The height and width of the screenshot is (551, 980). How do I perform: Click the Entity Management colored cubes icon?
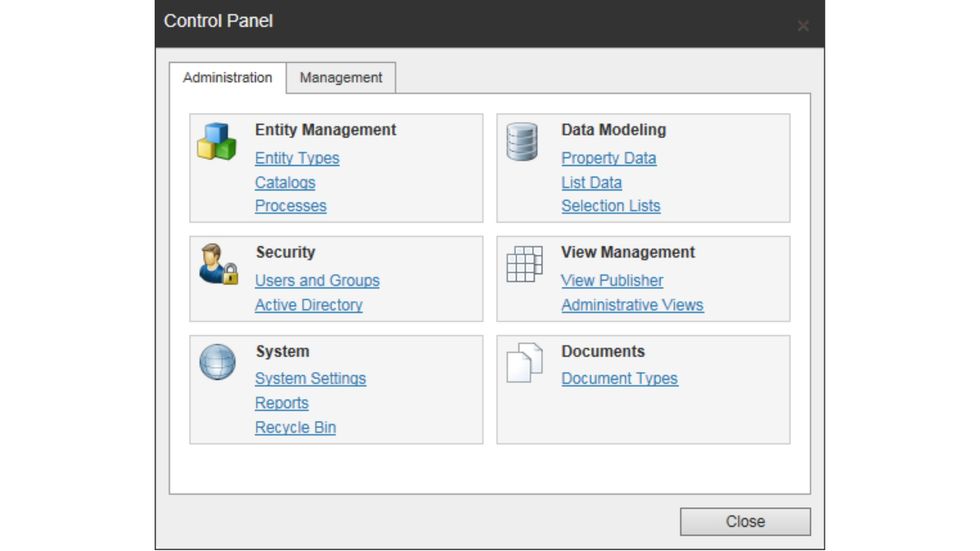point(216,142)
